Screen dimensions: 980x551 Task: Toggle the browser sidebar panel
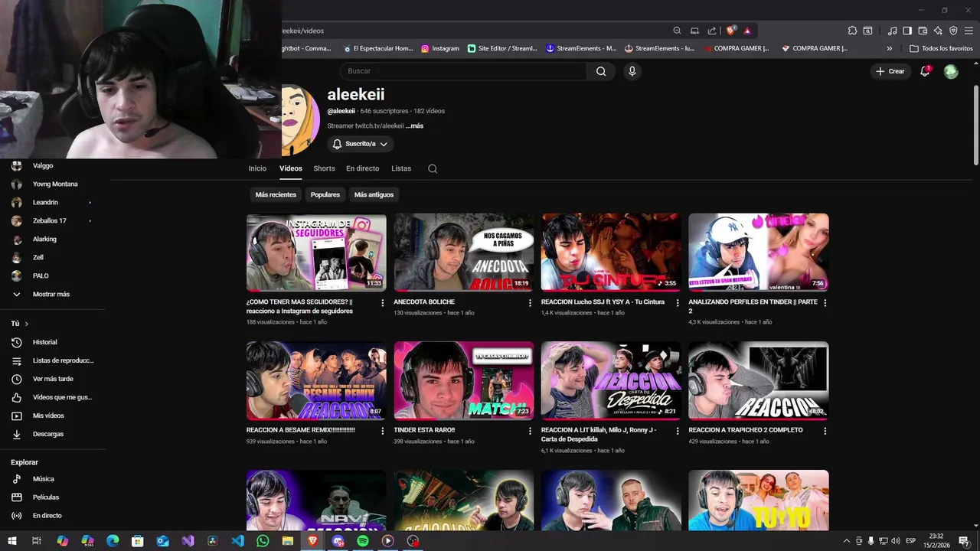click(907, 31)
